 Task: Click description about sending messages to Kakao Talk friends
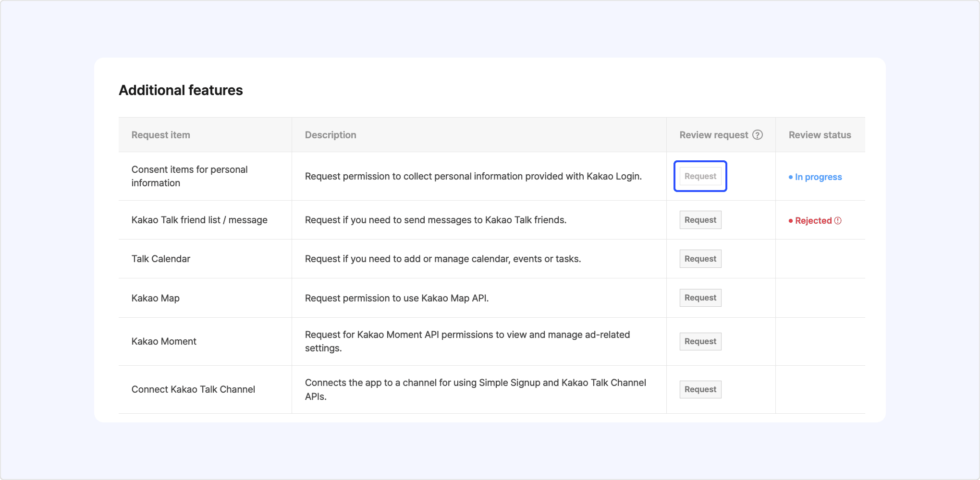[x=436, y=220]
